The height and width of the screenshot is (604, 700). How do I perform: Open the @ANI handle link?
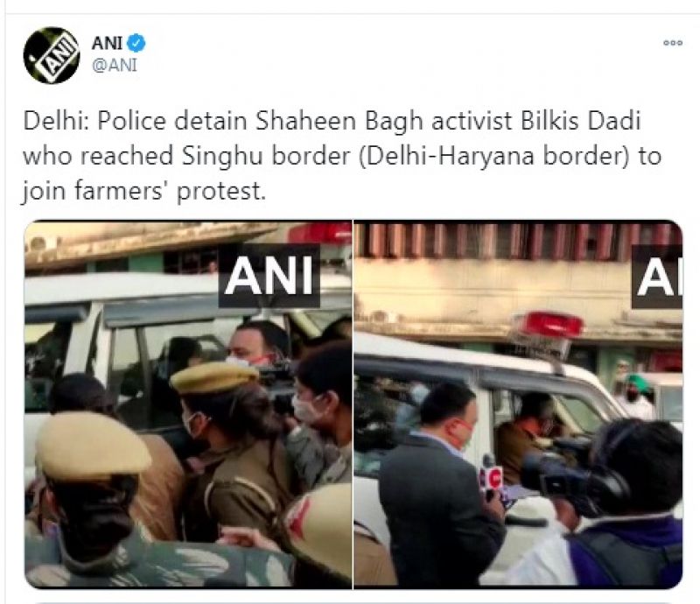[x=115, y=66]
